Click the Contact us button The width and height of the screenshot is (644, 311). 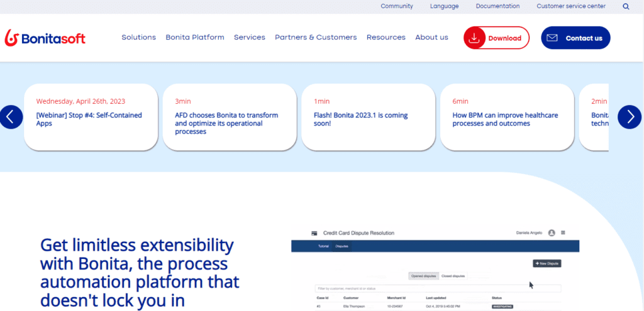pyautogui.click(x=575, y=38)
